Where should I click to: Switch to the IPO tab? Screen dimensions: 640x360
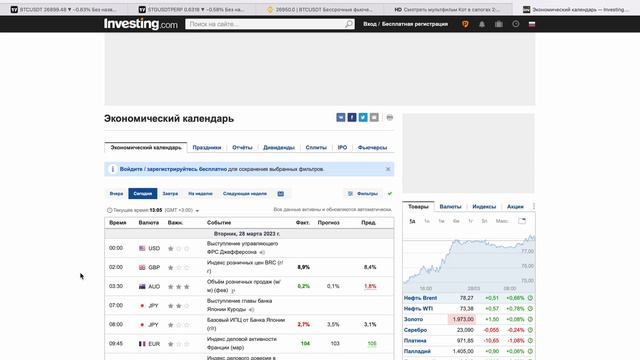tap(342, 147)
